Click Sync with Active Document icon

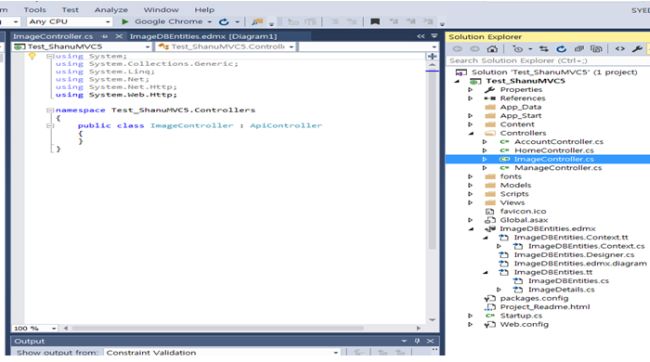pos(544,49)
